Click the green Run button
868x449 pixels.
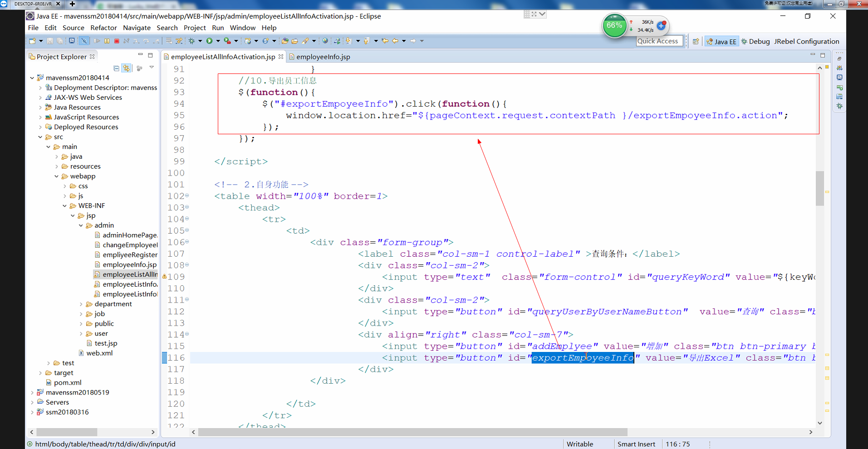209,41
